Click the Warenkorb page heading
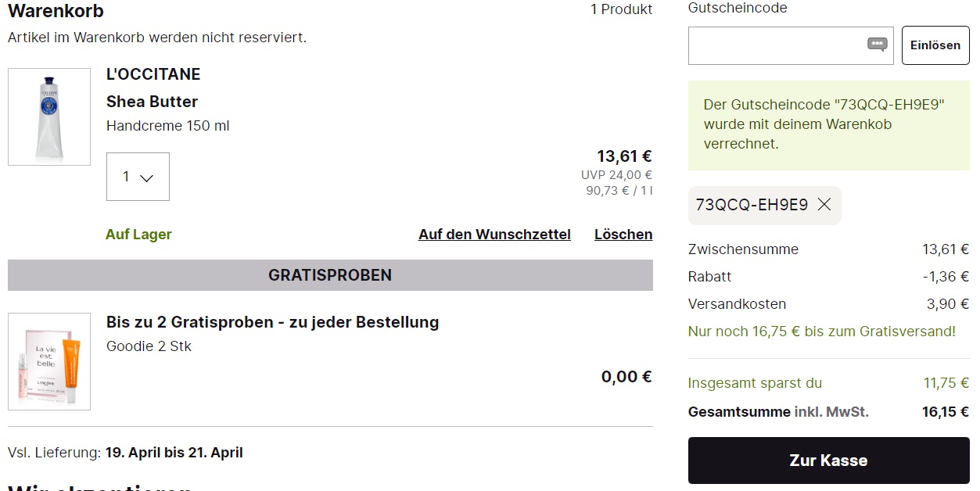 click(x=56, y=11)
